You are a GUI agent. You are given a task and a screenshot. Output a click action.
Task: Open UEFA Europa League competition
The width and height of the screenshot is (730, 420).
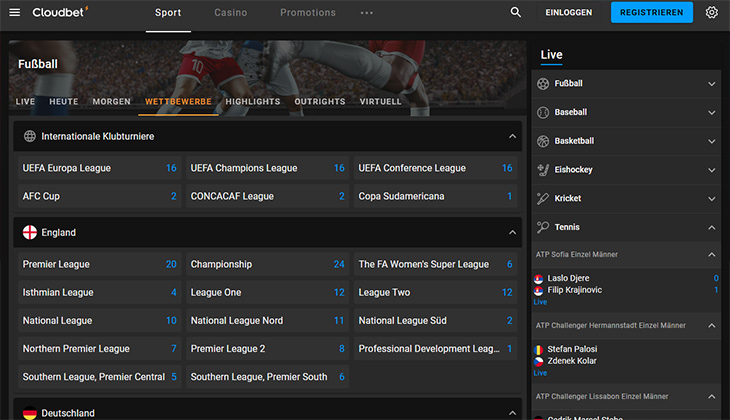pyautogui.click(x=100, y=168)
